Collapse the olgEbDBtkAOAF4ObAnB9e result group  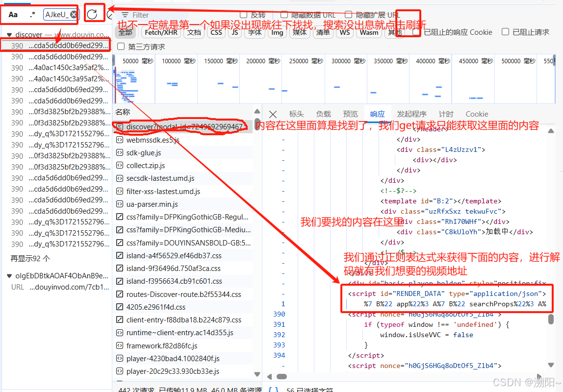pos(9,276)
